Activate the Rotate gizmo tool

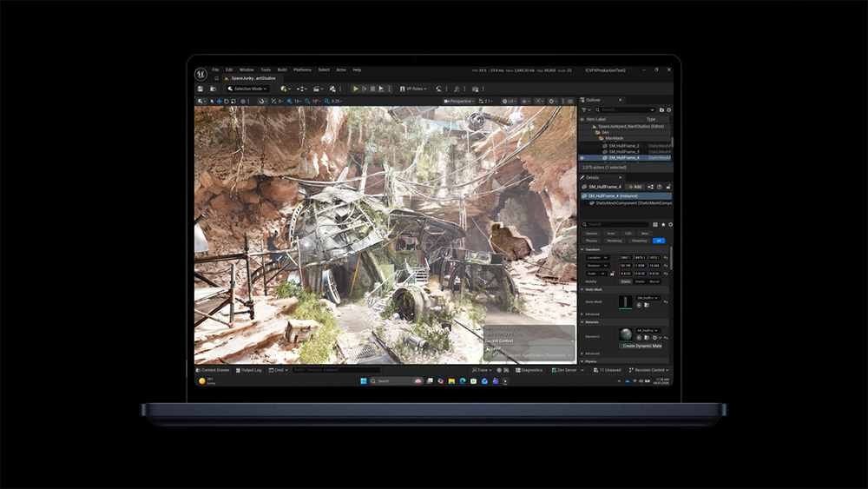click(227, 102)
